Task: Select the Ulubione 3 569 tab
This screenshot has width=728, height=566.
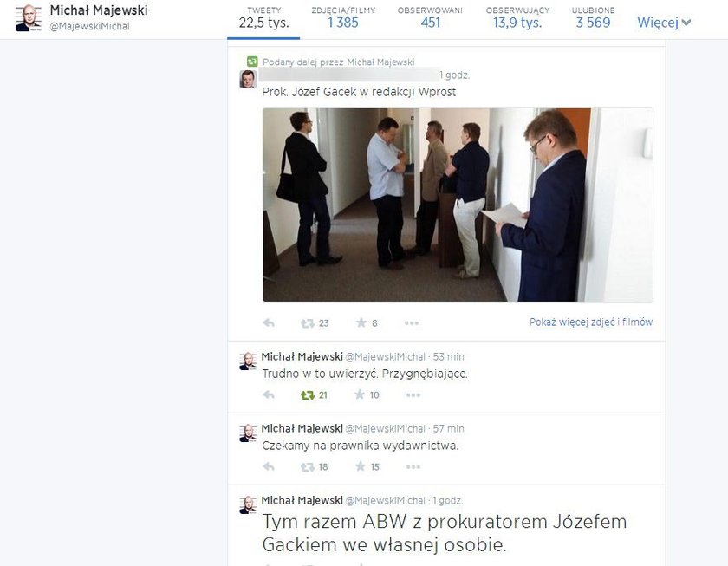Action: (593, 17)
